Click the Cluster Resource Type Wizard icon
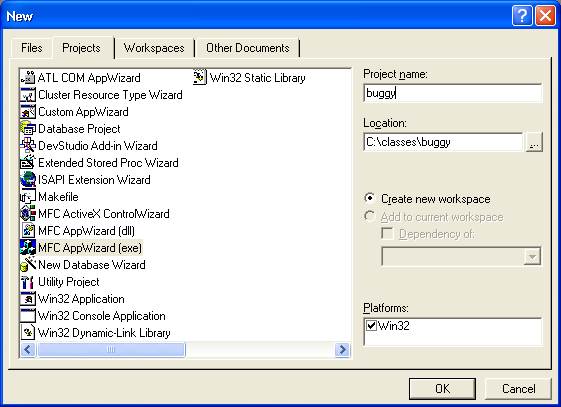 pos(28,95)
